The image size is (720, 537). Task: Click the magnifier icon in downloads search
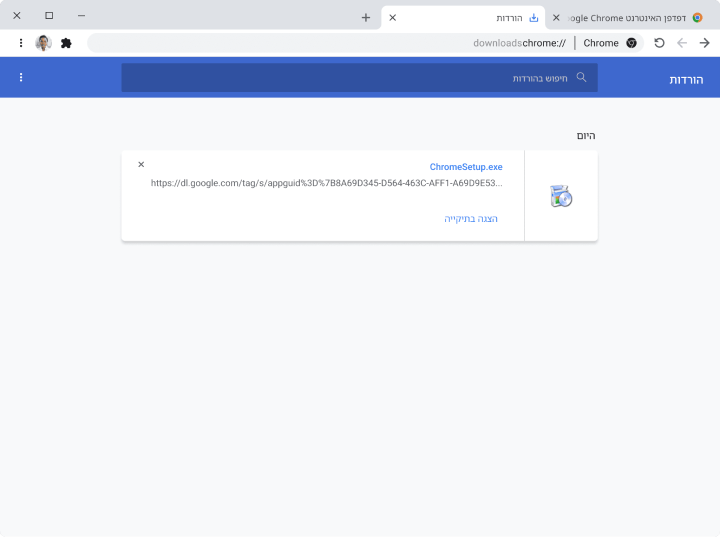point(581,77)
